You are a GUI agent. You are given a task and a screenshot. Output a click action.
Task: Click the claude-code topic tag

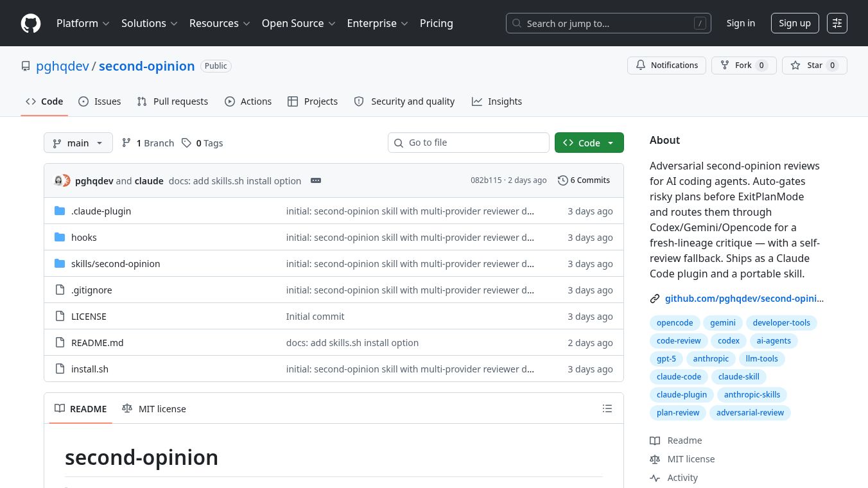[x=679, y=377]
